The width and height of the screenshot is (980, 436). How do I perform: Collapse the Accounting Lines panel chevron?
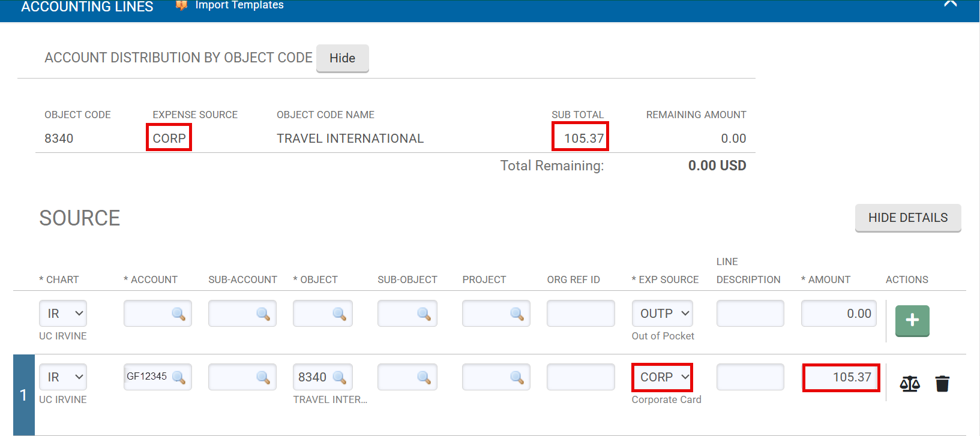(x=950, y=4)
